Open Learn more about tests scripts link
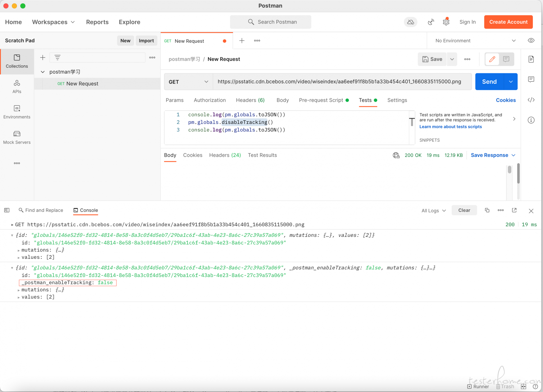 click(x=451, y=127)
